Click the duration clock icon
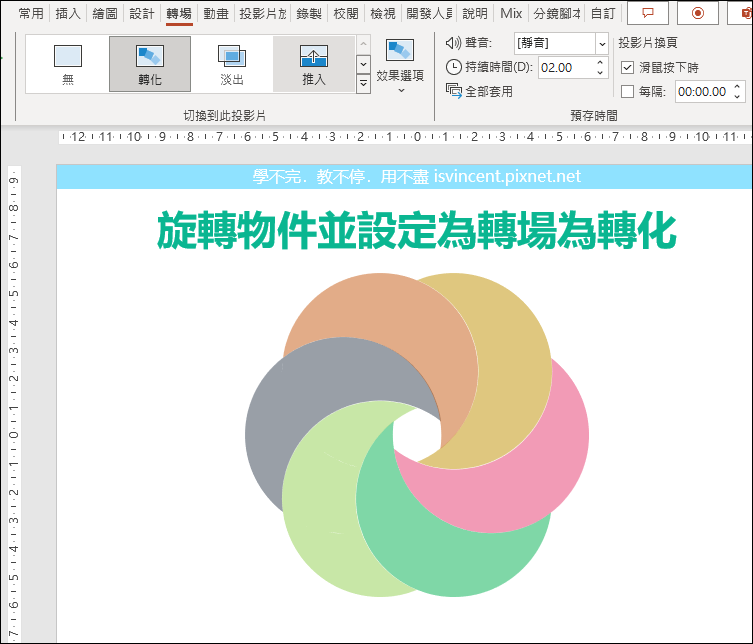This screenshot has width=753, height=644. [x=453, y=67]
